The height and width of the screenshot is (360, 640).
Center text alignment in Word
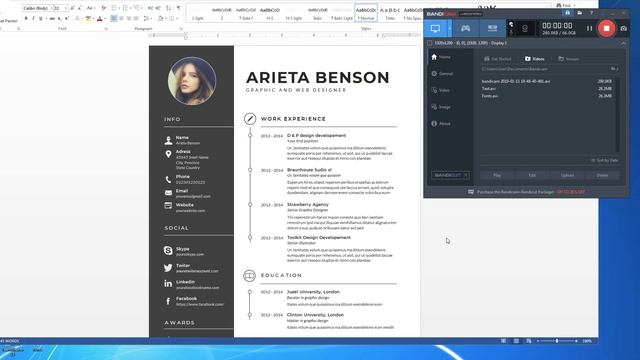point(121,18)
